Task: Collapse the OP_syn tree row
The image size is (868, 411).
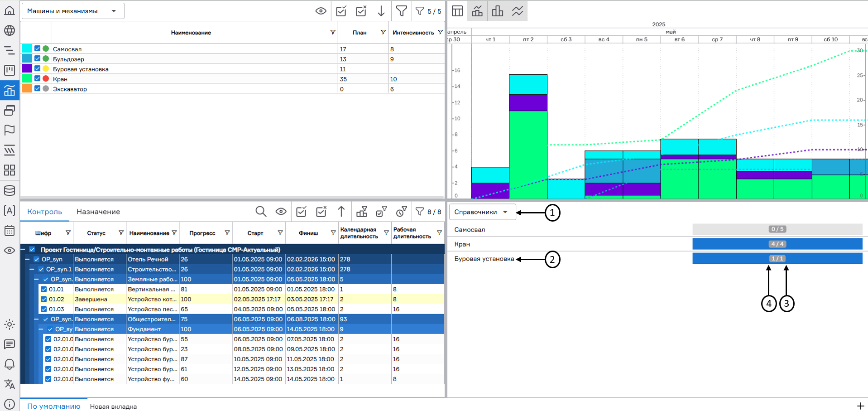Action: [27, 259]
